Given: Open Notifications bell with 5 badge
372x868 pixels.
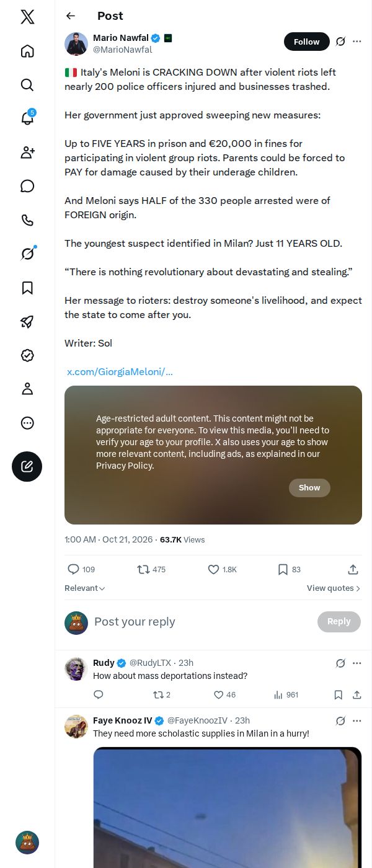Looking at the screenshot, I should (27, 118).
